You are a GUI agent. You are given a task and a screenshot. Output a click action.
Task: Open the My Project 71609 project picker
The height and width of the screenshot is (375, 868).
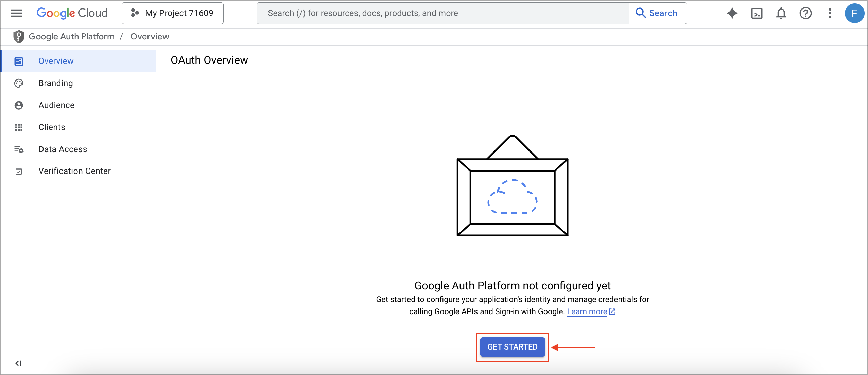click(x=173, y=13)
